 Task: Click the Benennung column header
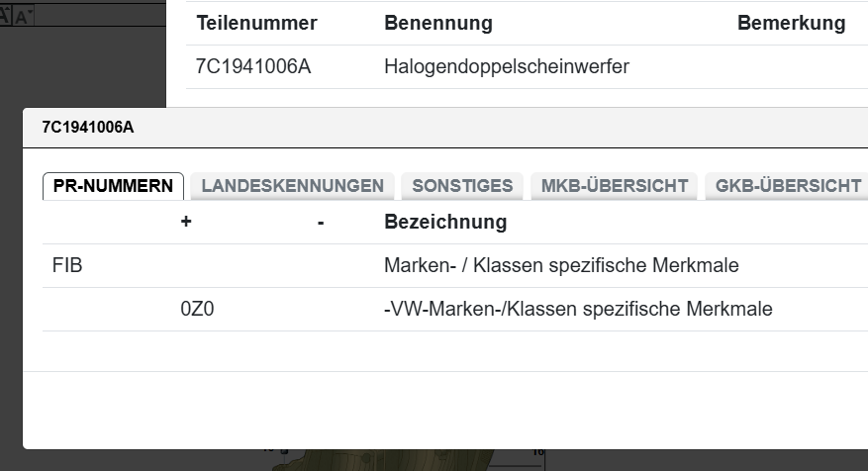pyautogui.click(x=437, y=23)
